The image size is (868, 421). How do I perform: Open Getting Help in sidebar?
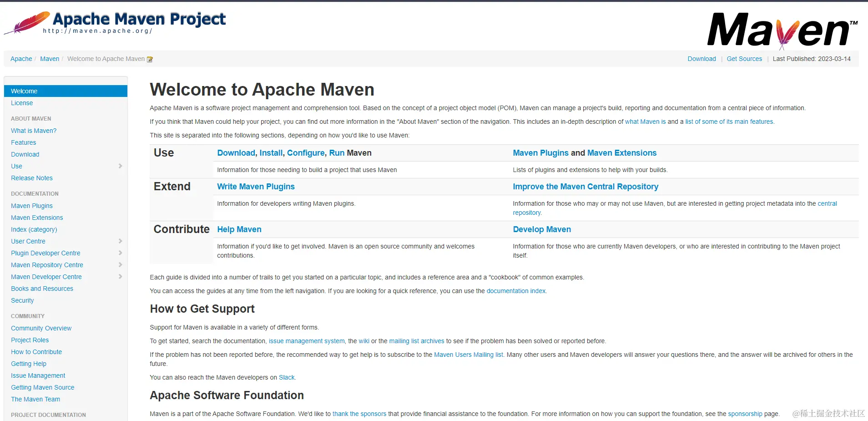(x=29, y=364)
